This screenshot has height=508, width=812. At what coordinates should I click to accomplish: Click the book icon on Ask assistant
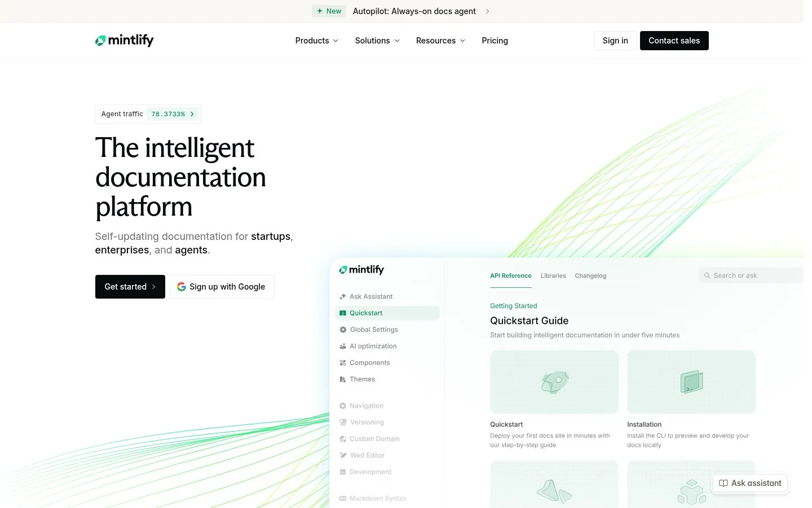pyautogui.click(x=723, y=483)
